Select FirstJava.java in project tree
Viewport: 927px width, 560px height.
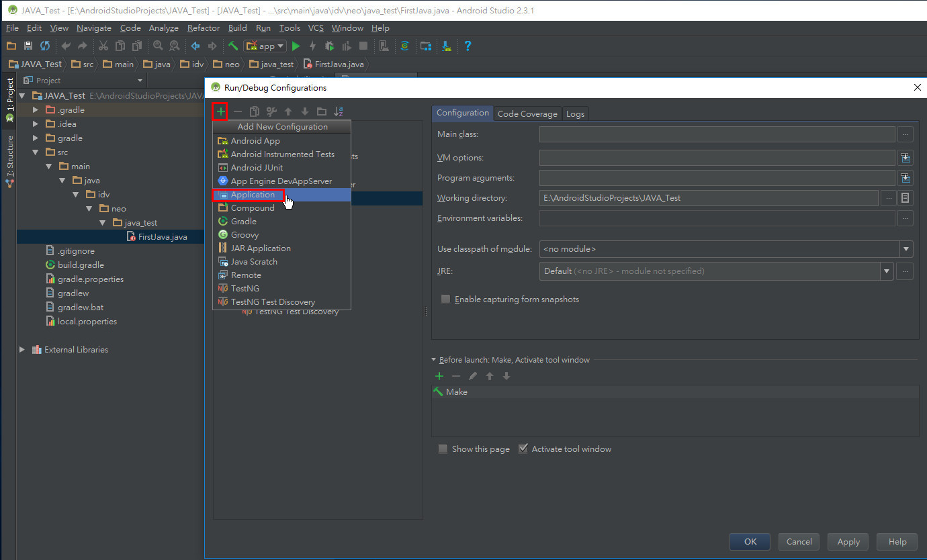coord(163,237)
